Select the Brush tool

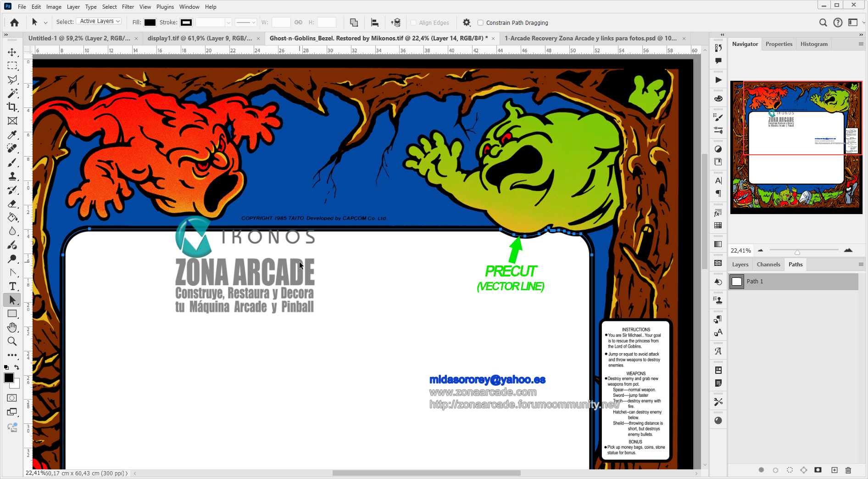(12, 163)
